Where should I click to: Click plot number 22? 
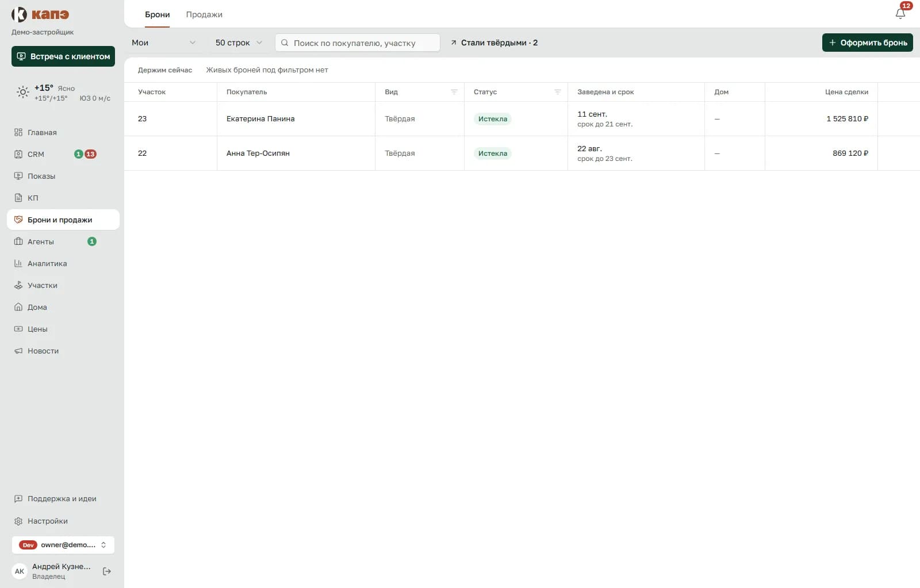tap(142, 153)
